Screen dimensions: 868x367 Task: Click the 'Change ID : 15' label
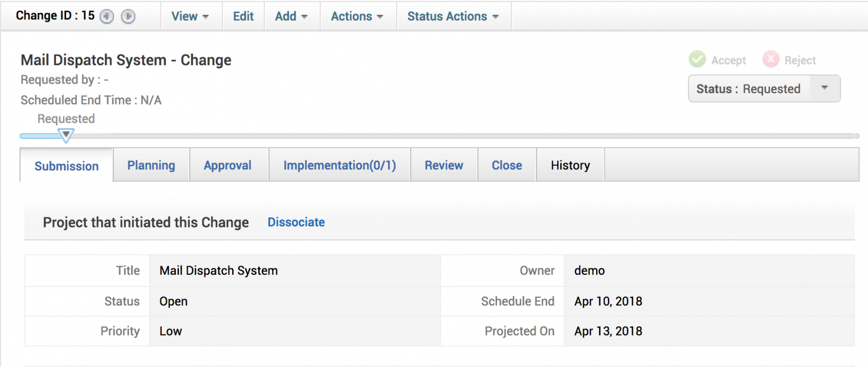(x=55, y=16)
